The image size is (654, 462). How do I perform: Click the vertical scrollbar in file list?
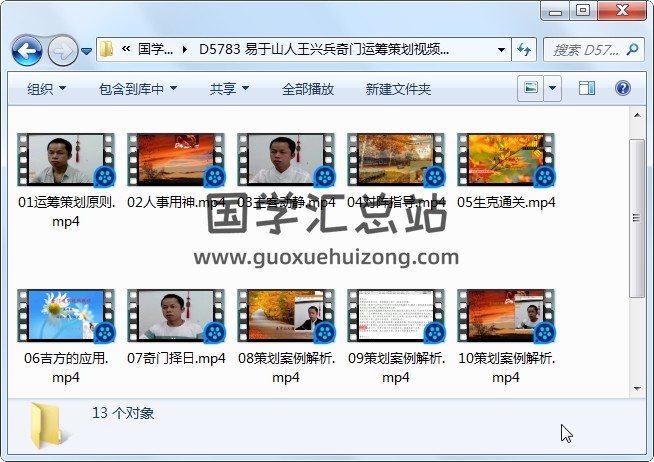636,220
